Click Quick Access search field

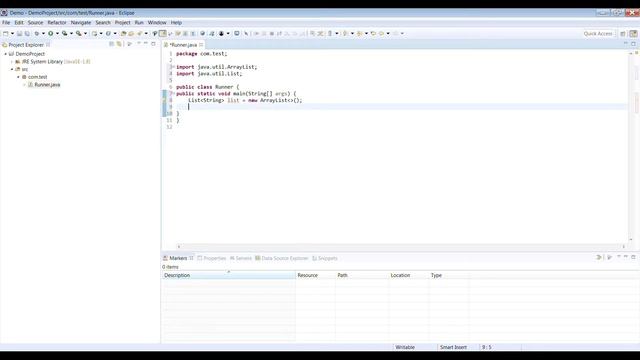coord(598,33)
